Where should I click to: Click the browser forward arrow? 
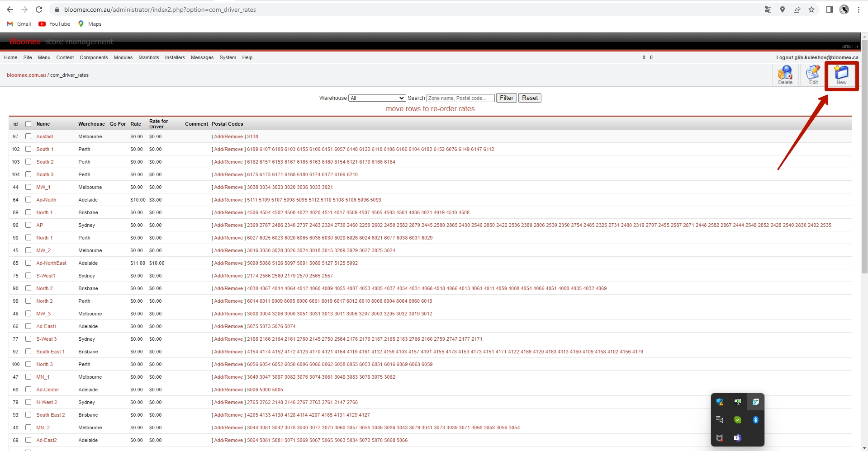pos(24,9)
